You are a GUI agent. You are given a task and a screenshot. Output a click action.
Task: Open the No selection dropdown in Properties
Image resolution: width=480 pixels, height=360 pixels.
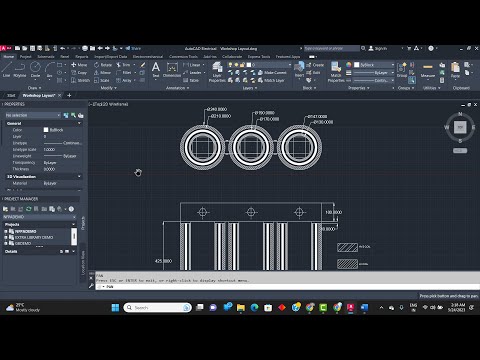coord(33,115)
